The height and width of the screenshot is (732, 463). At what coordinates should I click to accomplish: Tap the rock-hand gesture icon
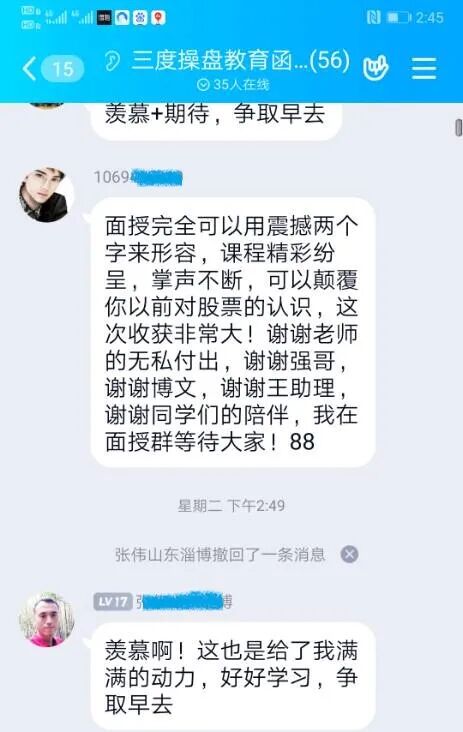point(376,69)
